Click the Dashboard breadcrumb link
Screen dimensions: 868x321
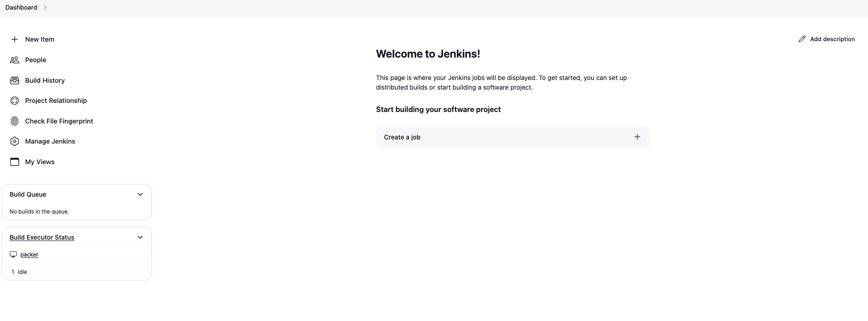[21, 7]
